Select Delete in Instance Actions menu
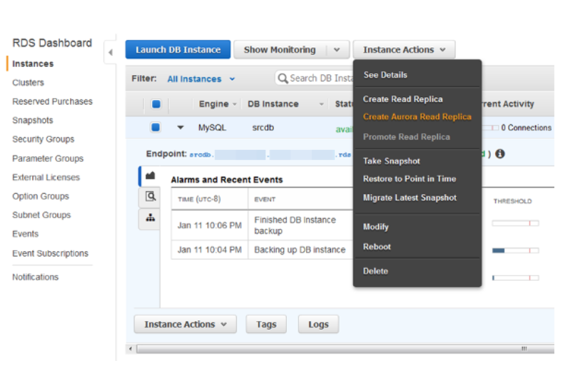 point(375,271)
